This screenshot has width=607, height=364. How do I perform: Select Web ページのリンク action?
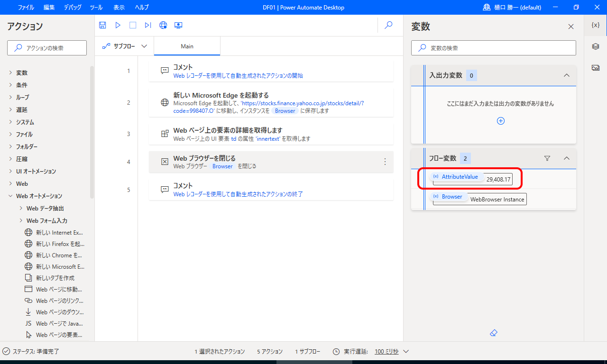(x=55, y=300)
